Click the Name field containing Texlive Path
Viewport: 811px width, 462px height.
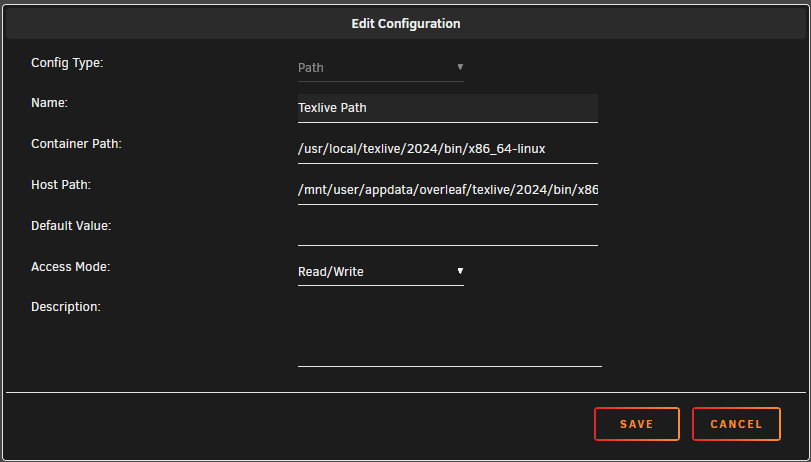(448, 108)
